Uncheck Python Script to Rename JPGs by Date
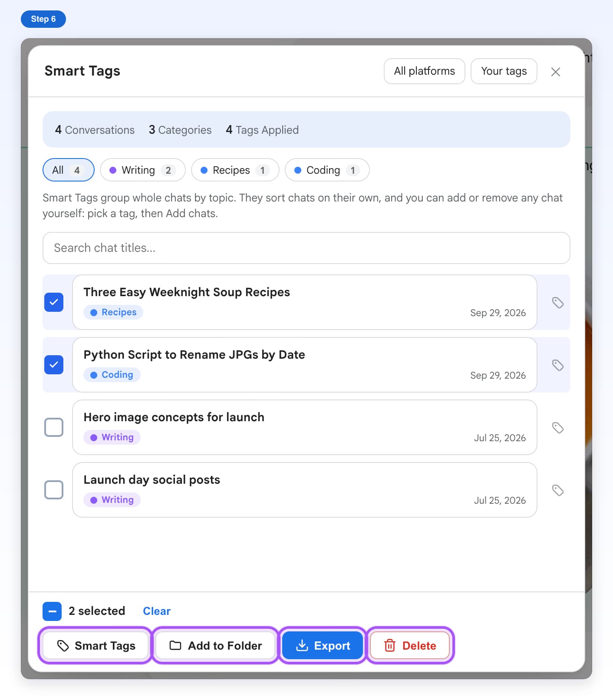 click(54, 365)
